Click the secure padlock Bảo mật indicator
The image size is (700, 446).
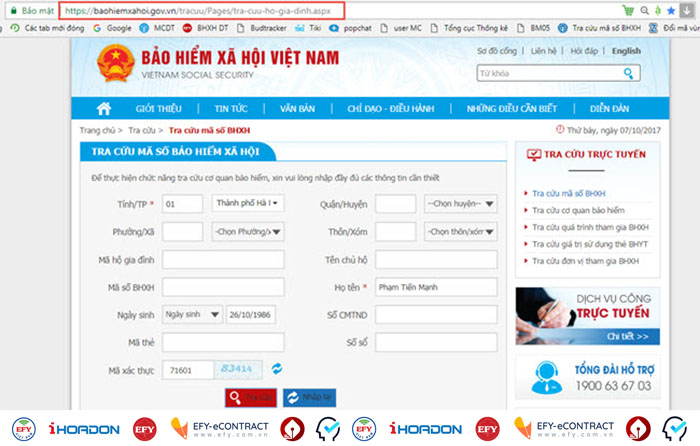(x=32, y=10)
